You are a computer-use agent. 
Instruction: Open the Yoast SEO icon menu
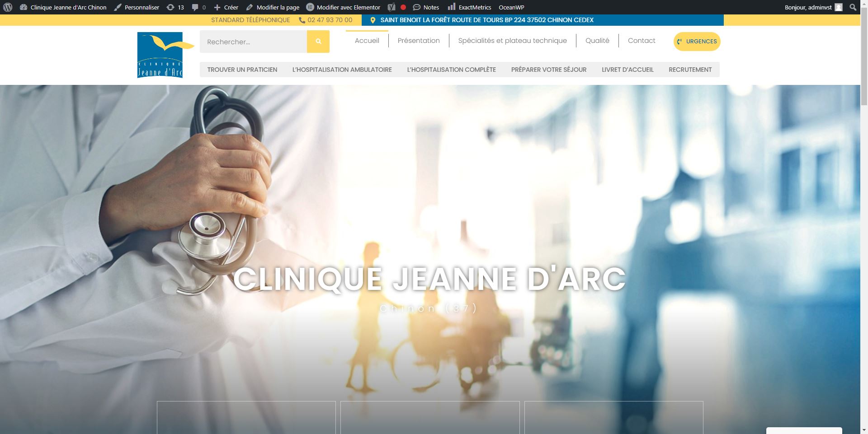click(x=396, y=7)
